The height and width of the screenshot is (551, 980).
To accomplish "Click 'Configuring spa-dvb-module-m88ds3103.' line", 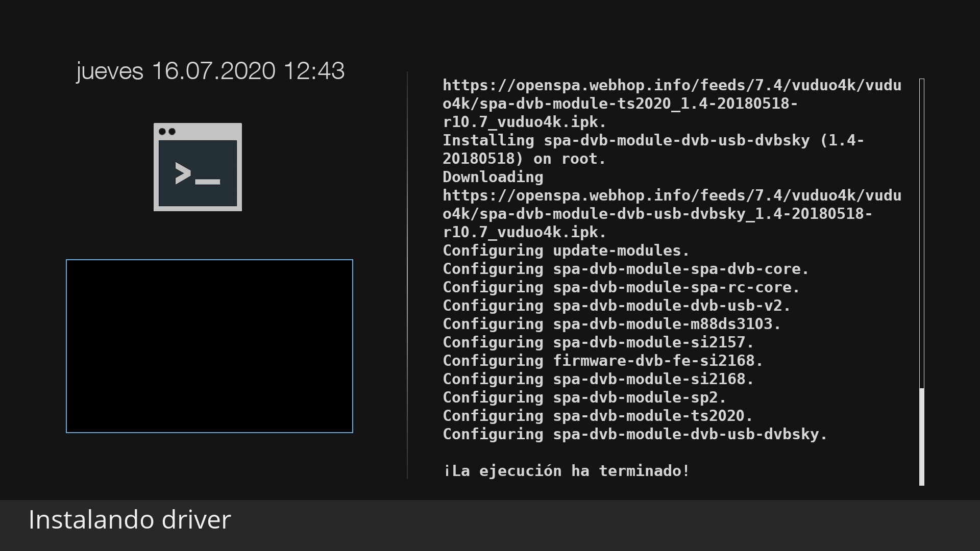I will point(611,324).
